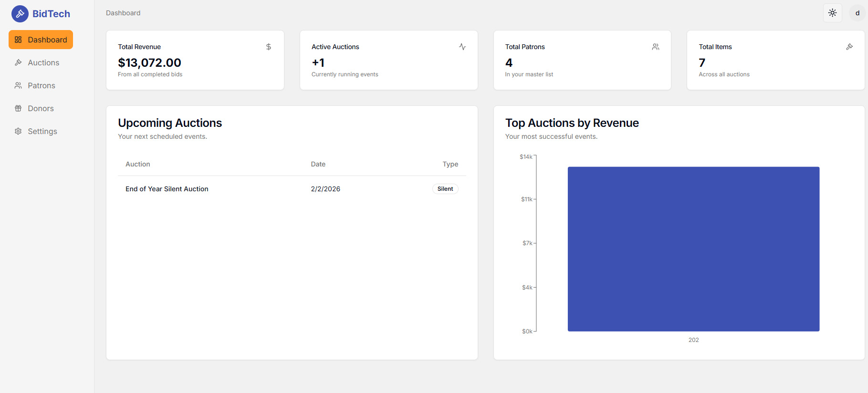The height and width of the screenshot is (393, 868).
Task: Navigate to Patrons in sidebar
Action: point(41,85)
